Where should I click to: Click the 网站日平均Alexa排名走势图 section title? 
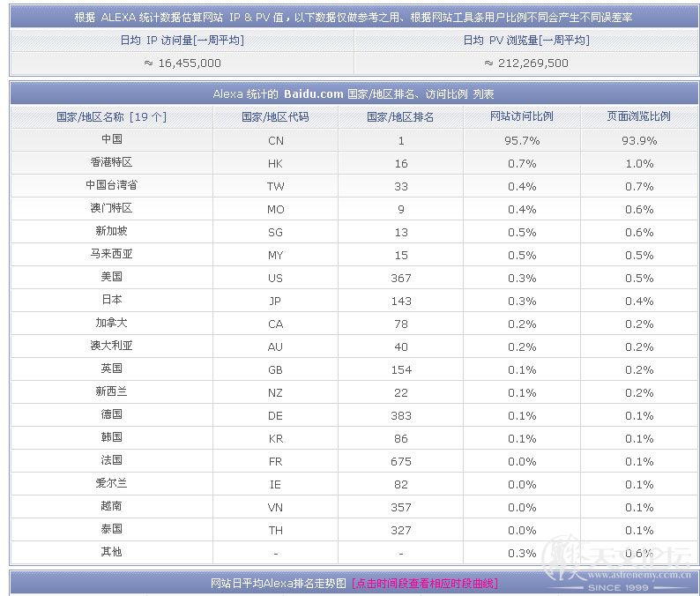pos(279,583)
